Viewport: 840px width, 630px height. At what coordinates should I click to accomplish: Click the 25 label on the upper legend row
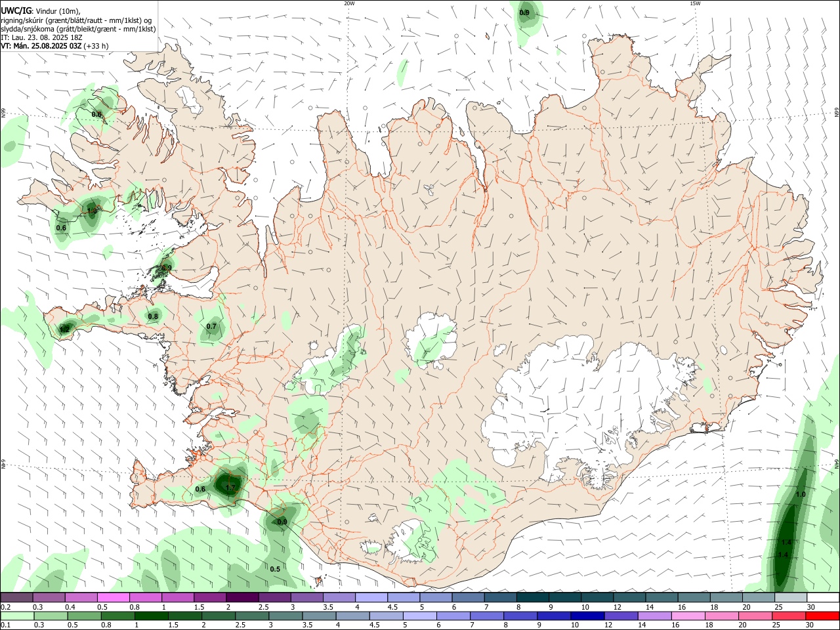pyautogui.click(x=778, y=607)
